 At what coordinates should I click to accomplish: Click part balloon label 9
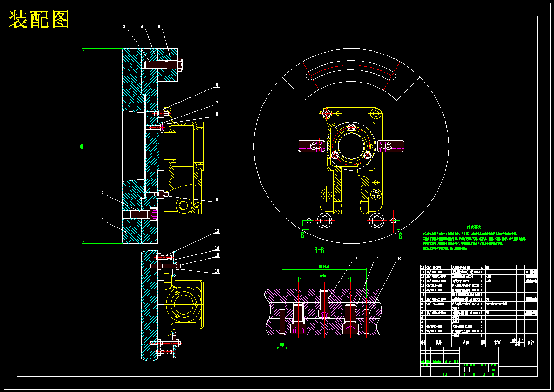(x=217, y=200)
